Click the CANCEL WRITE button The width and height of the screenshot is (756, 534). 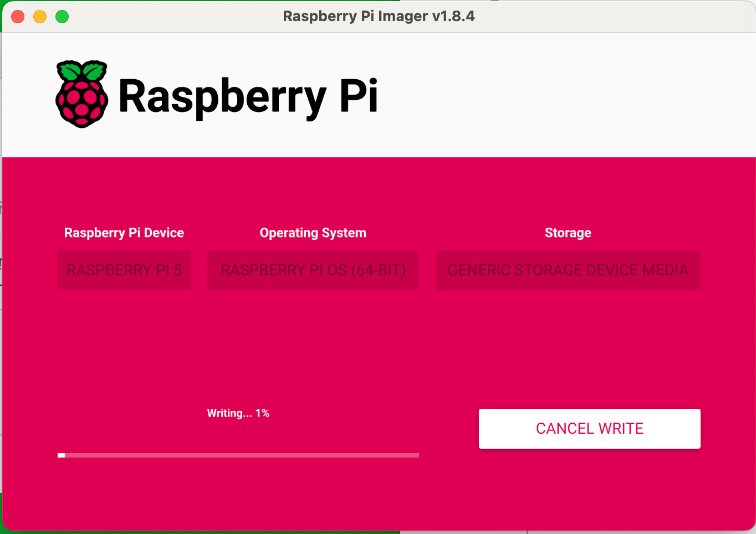click(x=589, y=429)
